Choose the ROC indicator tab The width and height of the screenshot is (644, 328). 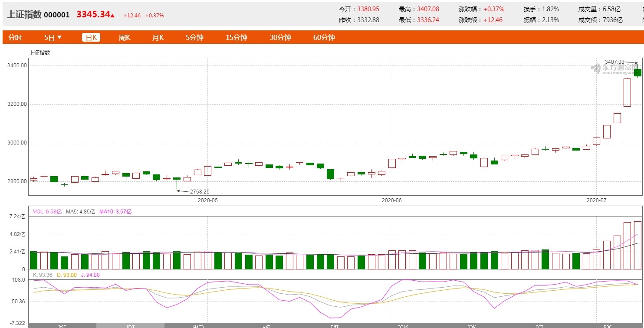pyautogui.click(x=608, y=325)
